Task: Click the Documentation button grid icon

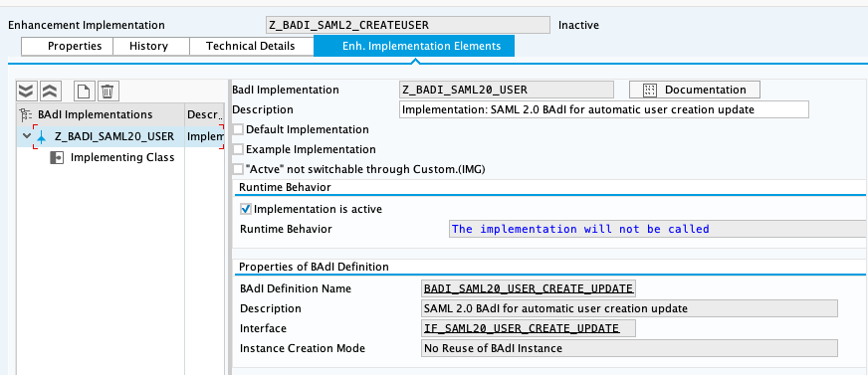Action: pyautogui.click(x=650, y=91)
